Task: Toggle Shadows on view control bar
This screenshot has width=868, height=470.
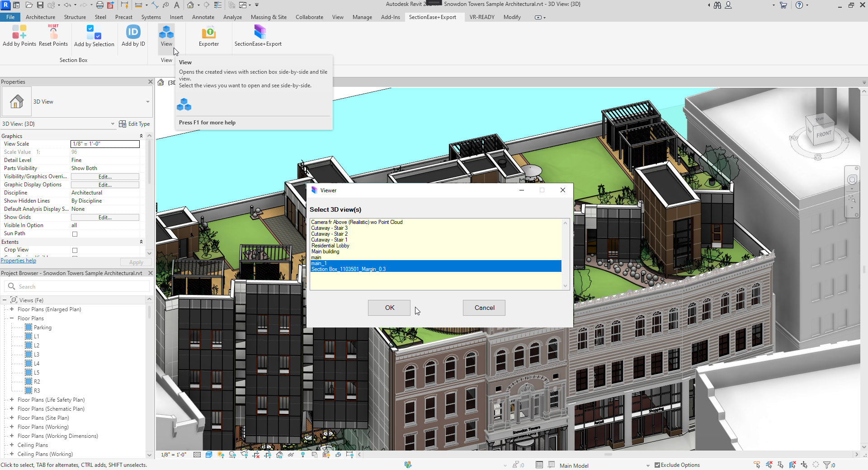Action: point(232,455)
